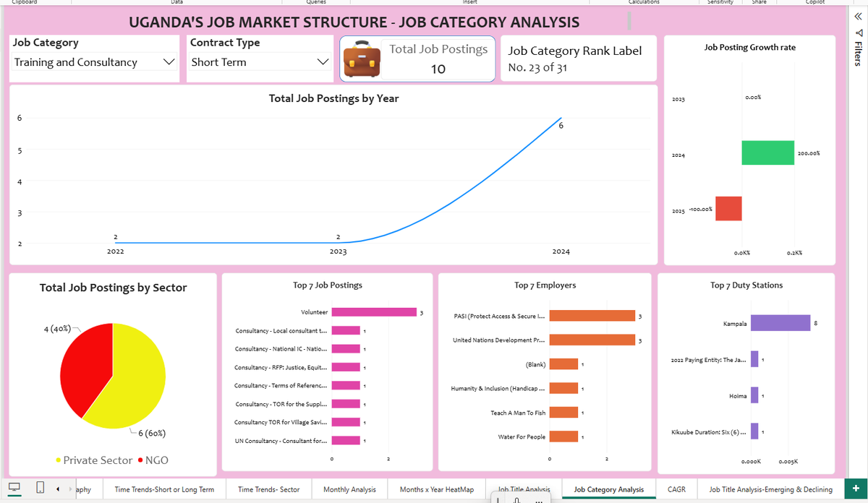Select the Kampala duty station bar

[780, 323]
